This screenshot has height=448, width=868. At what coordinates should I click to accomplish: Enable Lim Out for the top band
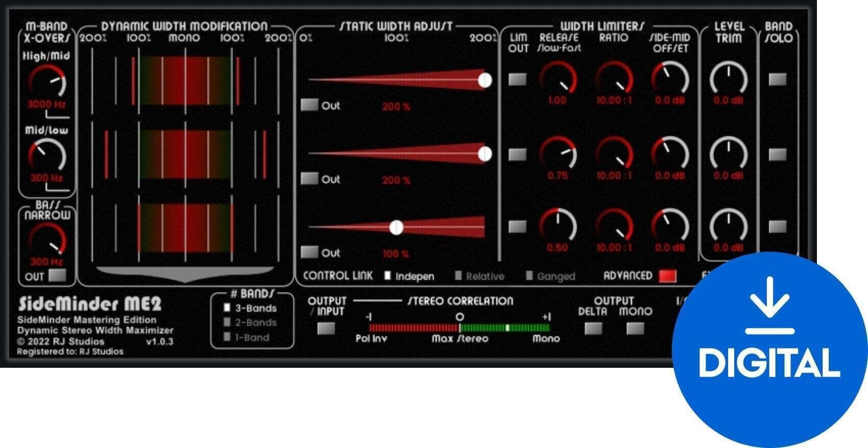tap(517, 79)
